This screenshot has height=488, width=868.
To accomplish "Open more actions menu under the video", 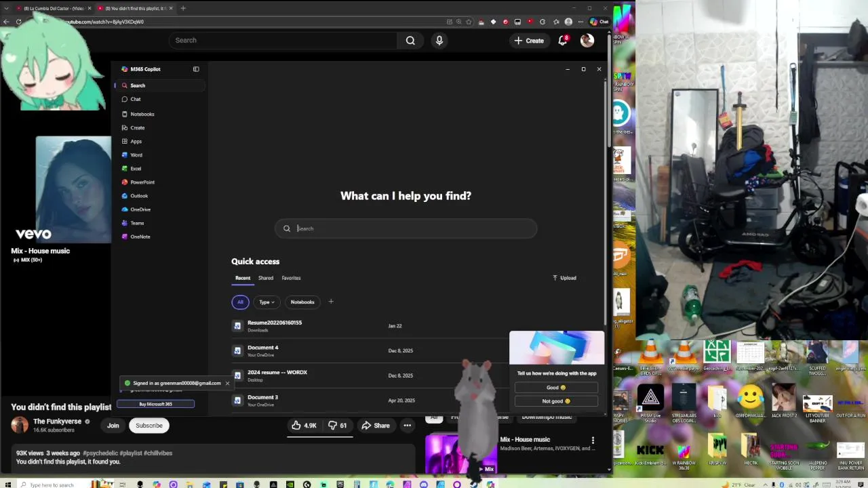I will pos(408,426).
